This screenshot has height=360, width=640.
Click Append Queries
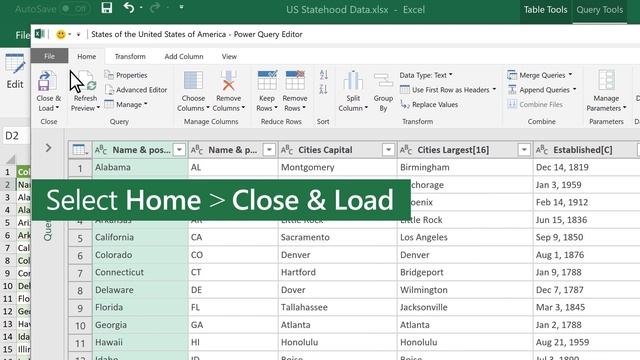tap(541, 90)
